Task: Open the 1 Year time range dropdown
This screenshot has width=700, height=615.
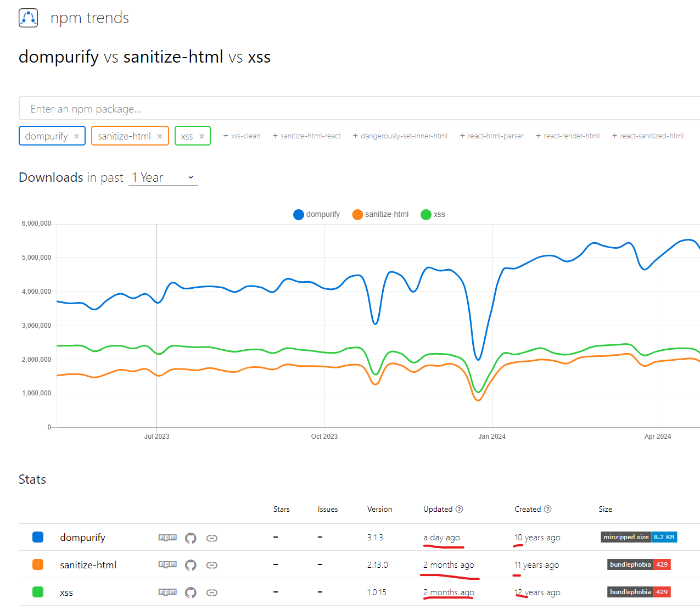Action: tap(163, 177)
